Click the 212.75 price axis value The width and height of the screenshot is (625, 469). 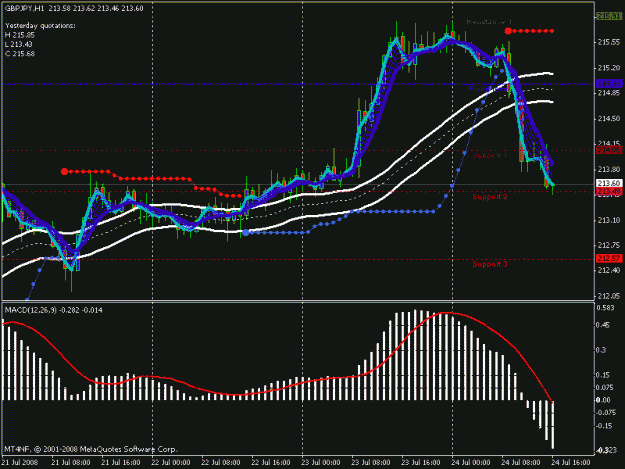tap(609, 245)
